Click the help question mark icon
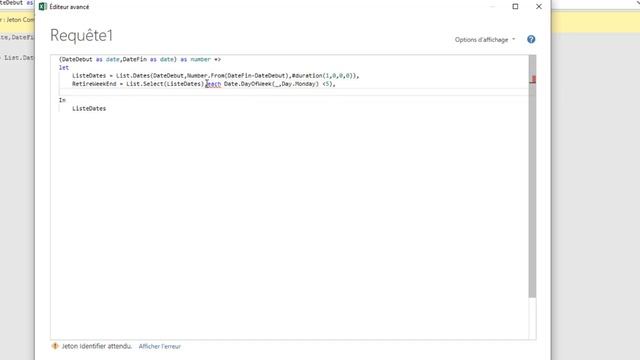 pyautogui.click(x=531, y=39)
